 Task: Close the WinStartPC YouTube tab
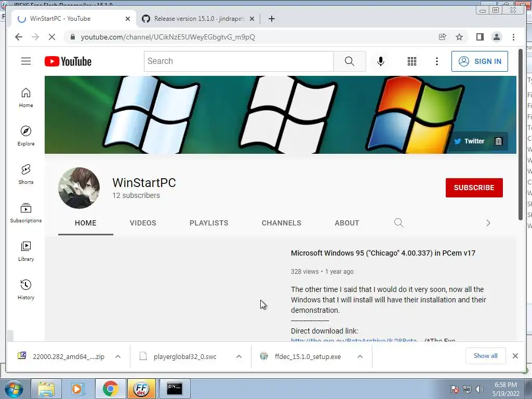point(128,19)
